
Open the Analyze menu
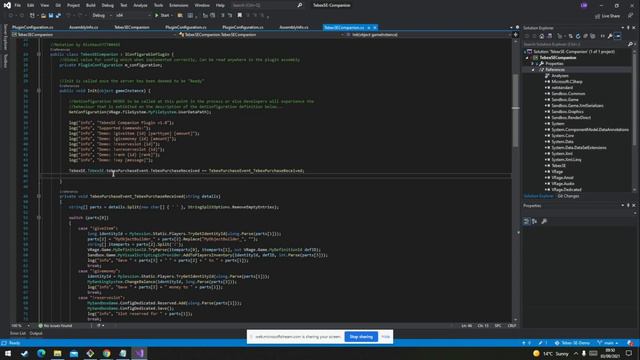140,5
